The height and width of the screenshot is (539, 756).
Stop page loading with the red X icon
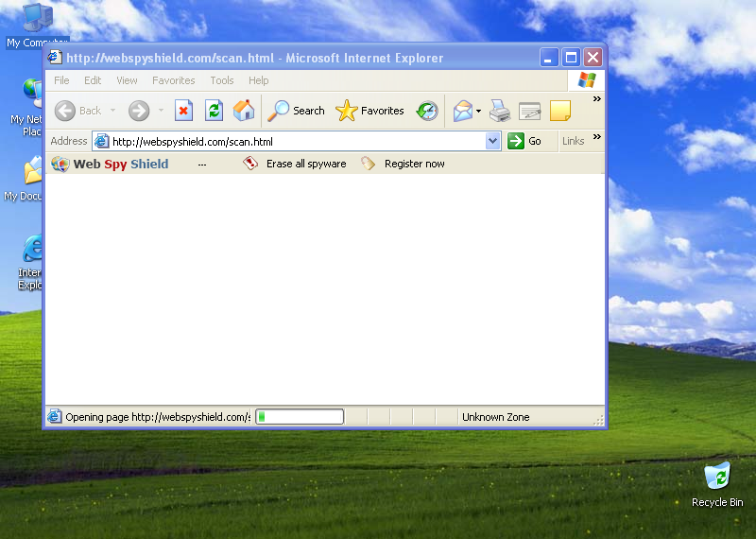(183, 111)
